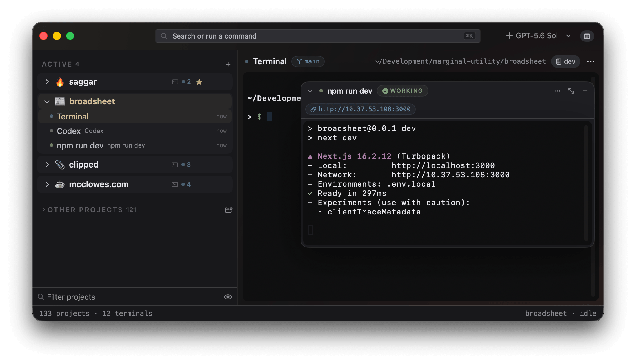Click the Network URL in terminal output
636x364 pixels.
pyautogui.click(x=450, y=175)
